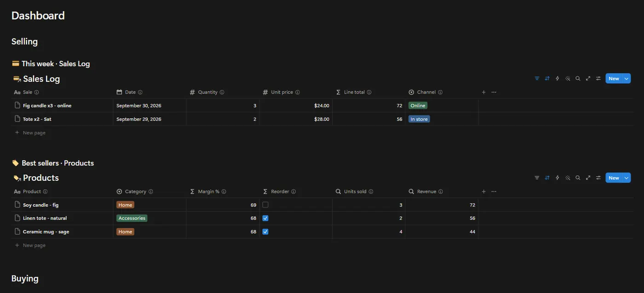
Task: Add New page row under Products
Action: 30,245
